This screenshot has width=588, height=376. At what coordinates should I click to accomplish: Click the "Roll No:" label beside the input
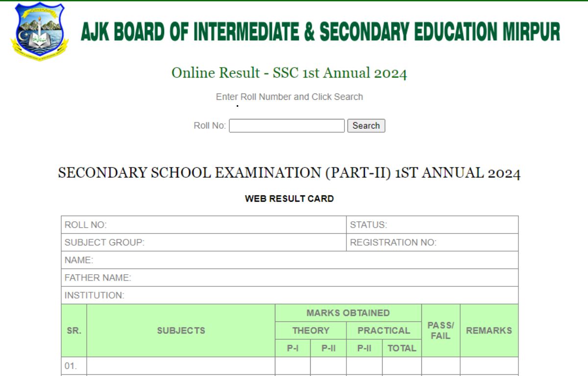coord(210,126)
